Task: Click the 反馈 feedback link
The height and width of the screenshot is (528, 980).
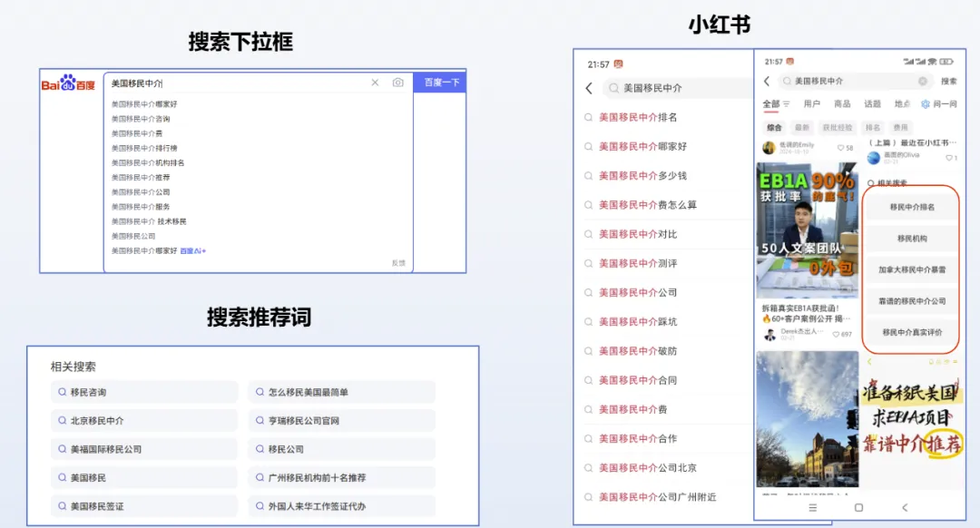Action: coord(398,263)
